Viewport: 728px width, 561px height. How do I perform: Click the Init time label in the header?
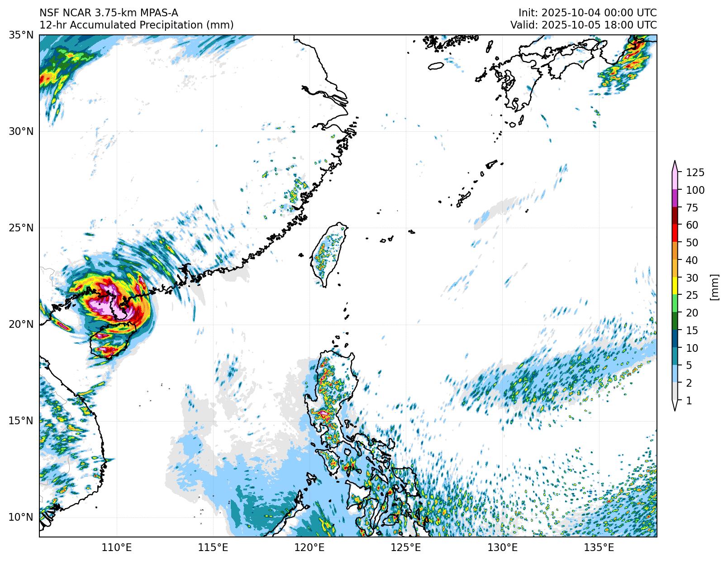[x=587, y=13]
